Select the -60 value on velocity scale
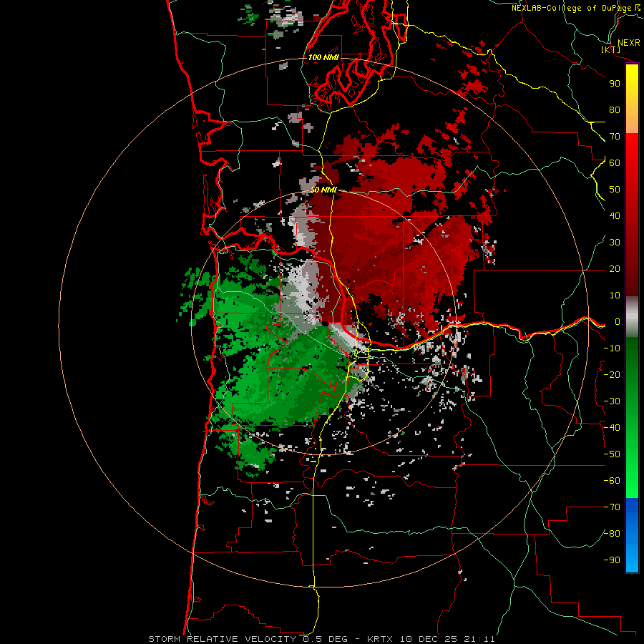This screenshot has height=644, width=644. pos(612,481)
